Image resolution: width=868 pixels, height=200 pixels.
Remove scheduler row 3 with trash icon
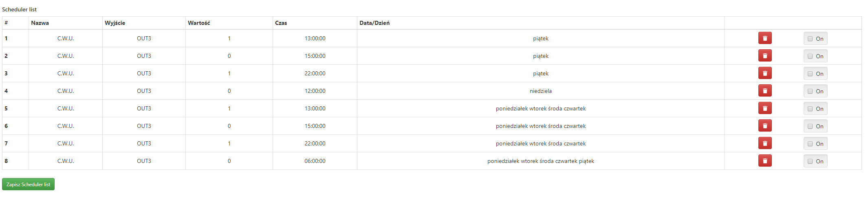tap(764, 73)
